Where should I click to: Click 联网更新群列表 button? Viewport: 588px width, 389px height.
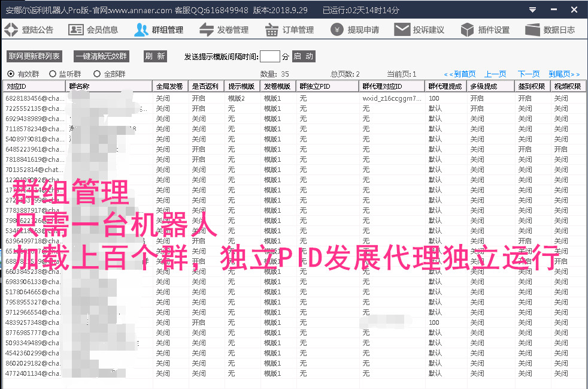coord(34,56)
